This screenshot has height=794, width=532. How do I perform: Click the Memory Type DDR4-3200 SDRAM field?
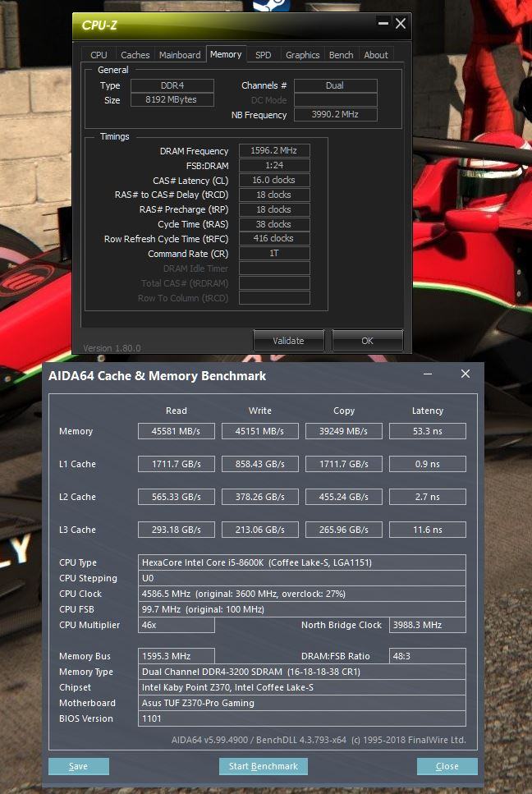pyautogui.click(x=301, y=672)
